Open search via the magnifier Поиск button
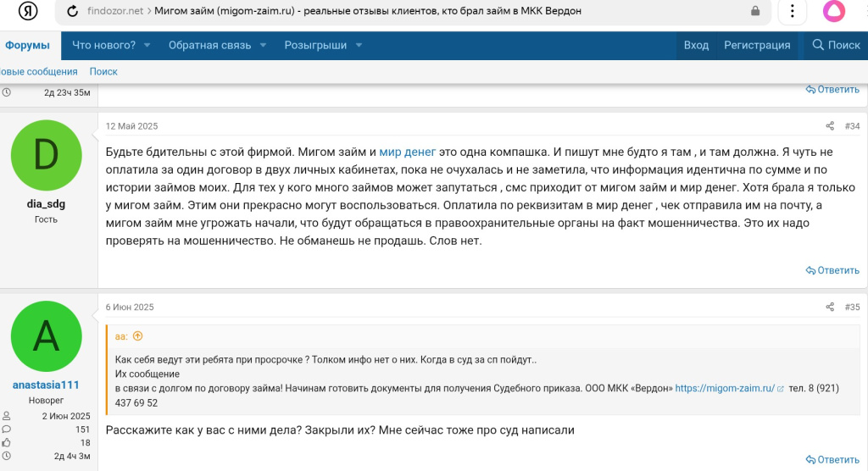This screenshot has height=471, width=868. coord(836,45)
